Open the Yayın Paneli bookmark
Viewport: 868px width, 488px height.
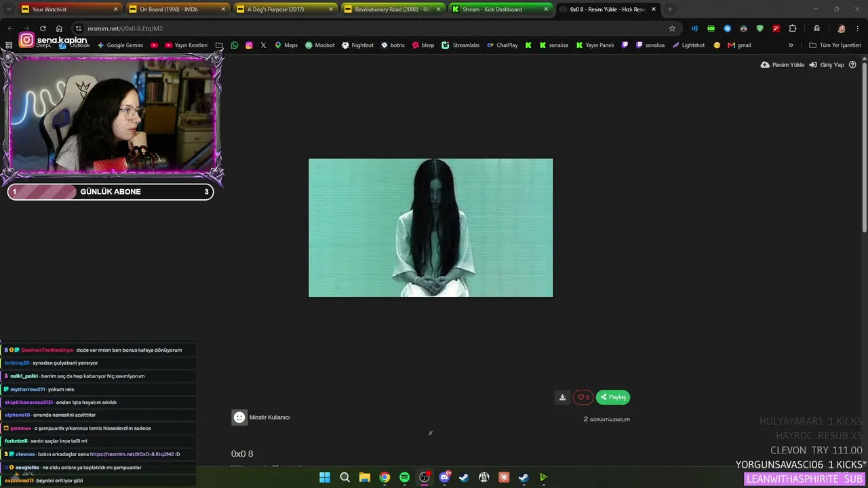[595, 45]
